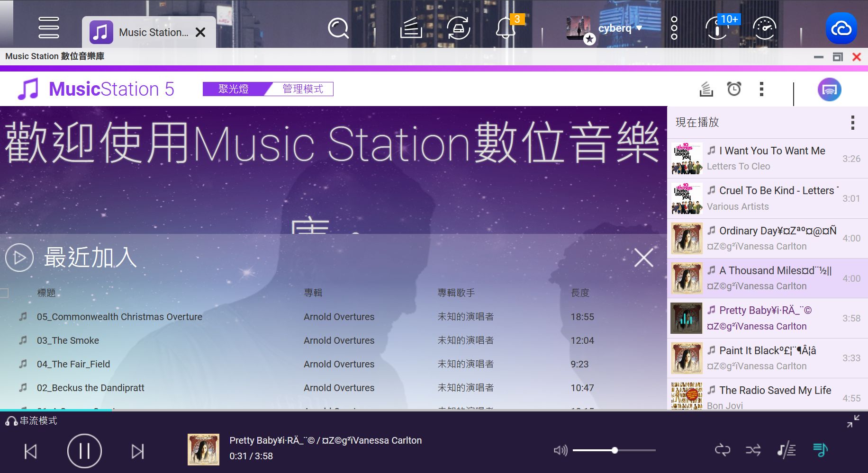Screen dimensions: 868x473
Task: Adjust the volume slider
Action: (614, 450)
